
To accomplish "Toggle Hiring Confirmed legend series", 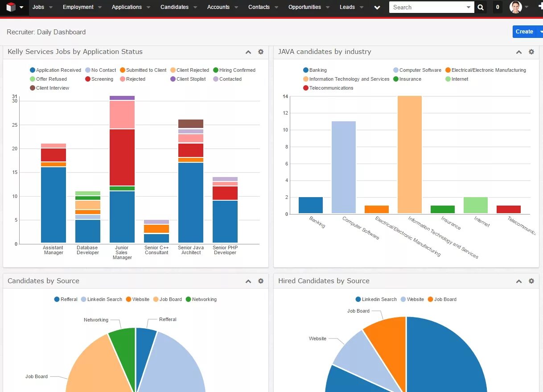I will (234, 70).
